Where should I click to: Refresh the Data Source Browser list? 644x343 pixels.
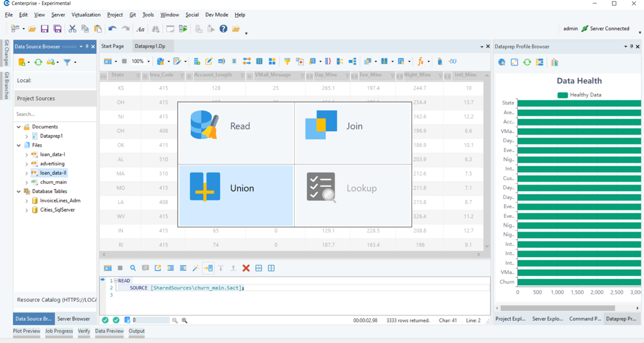click(38, 62)
